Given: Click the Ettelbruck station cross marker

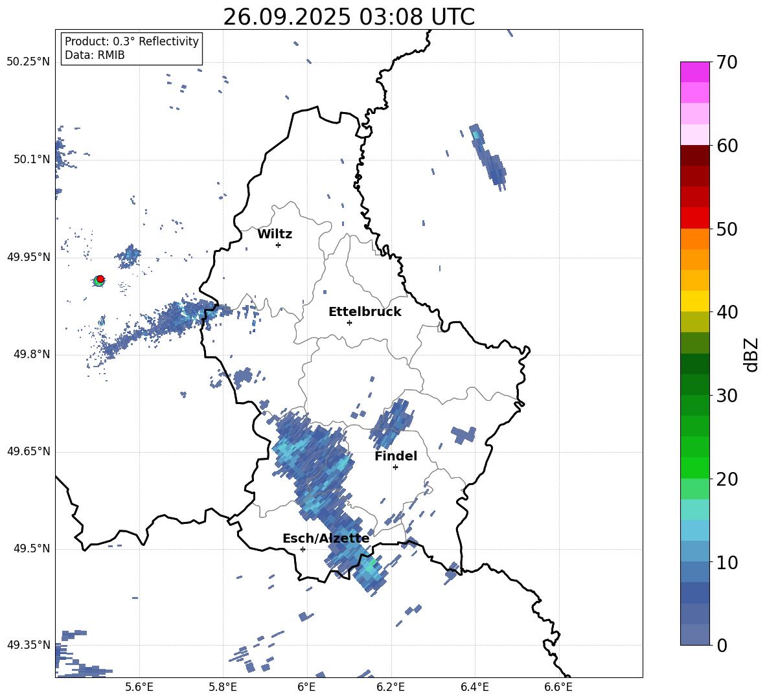Looking at the screenshot, I should click(x=349, y=322).
